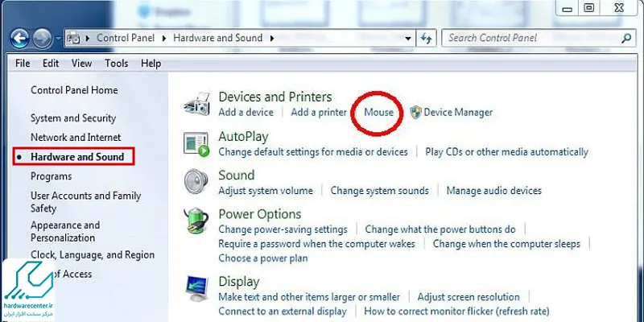Click Adjust screen resolution link
This screenshot has height=322, width=644.
[x=469, y=297]
